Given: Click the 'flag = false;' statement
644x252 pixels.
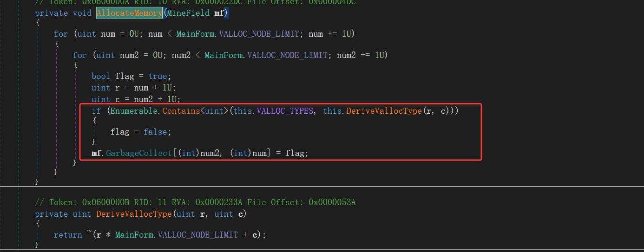Looking at the screenshot, I should pyautogui.click(x=141, y=132).
